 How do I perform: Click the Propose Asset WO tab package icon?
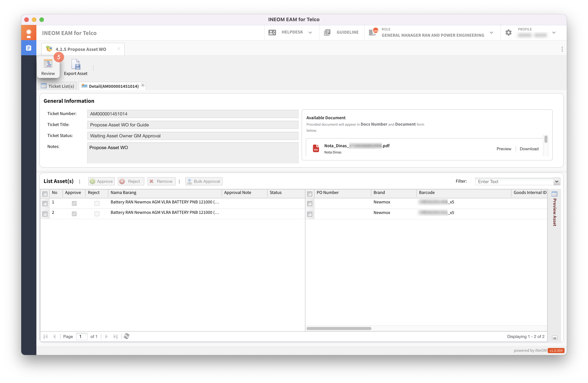(x=49, y=49)
